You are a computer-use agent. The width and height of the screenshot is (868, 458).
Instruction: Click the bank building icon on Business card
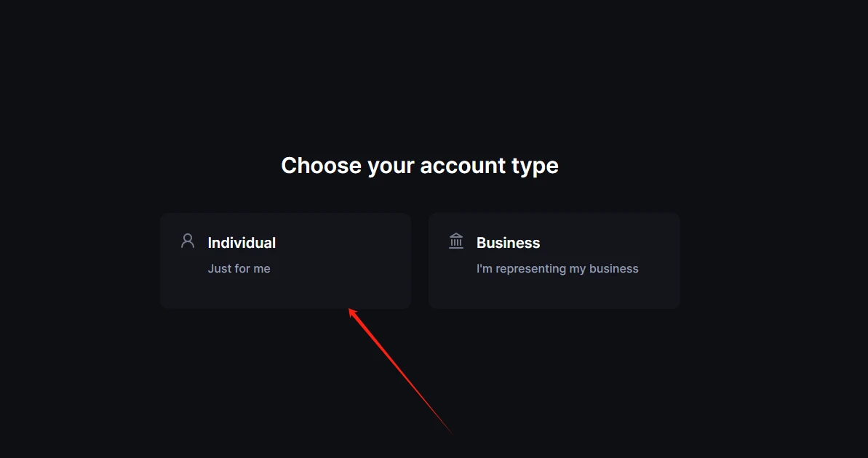click(456, 241)
